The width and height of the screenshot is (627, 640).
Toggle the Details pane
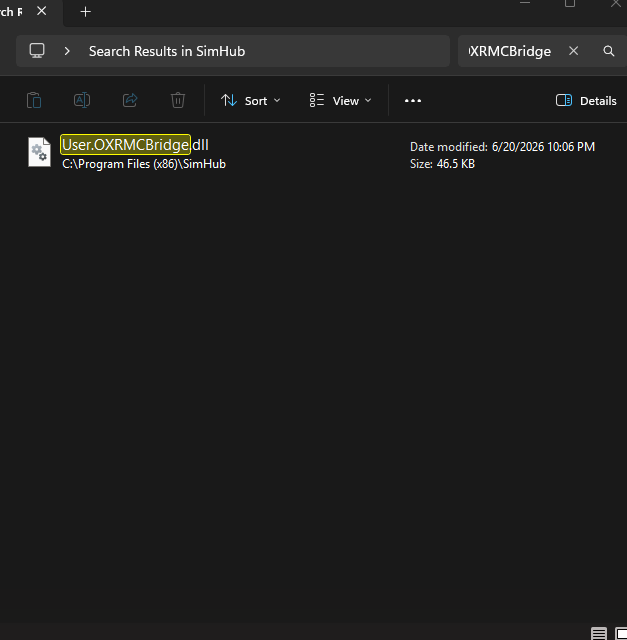tap(586, 101)
